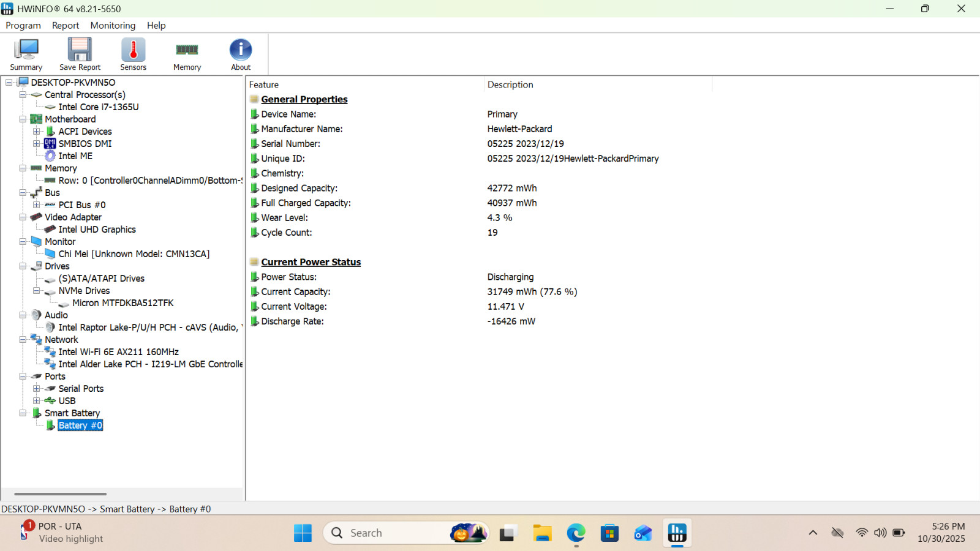The image size is (980, 551).
Task: Click the About info icon
Action: [x=241, y=54]
